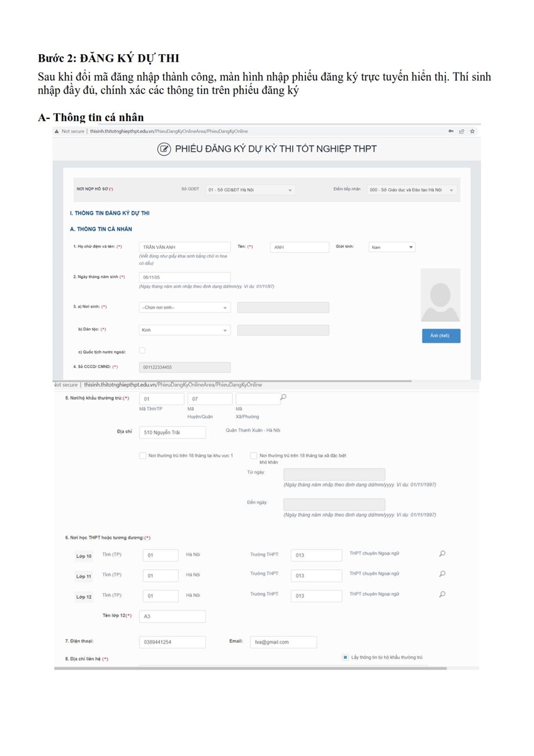This screenshot has width=534, height=756.
Task: Click search magnifier for Lớp 11 school
Action: pos(442,574)
